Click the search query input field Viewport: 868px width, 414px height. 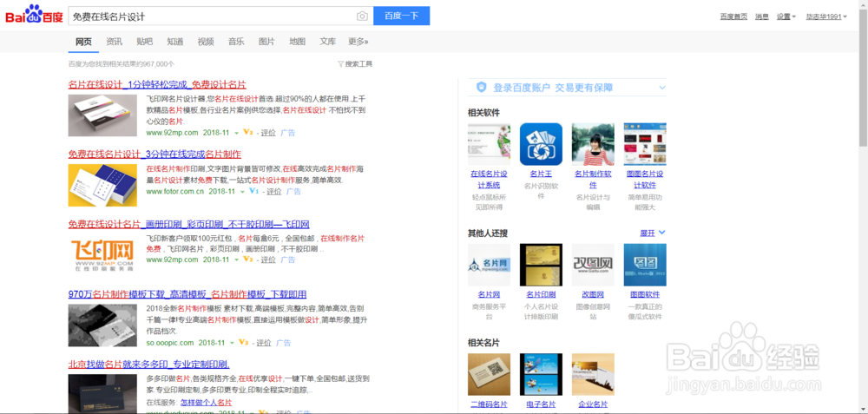(x=214, y=16)
